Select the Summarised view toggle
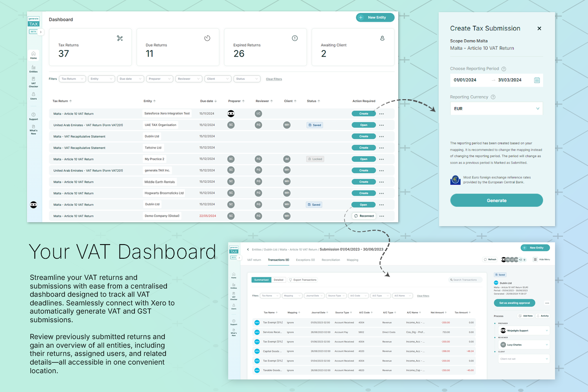This screenshot has width=588, height=392. click(x=261, y=280)
